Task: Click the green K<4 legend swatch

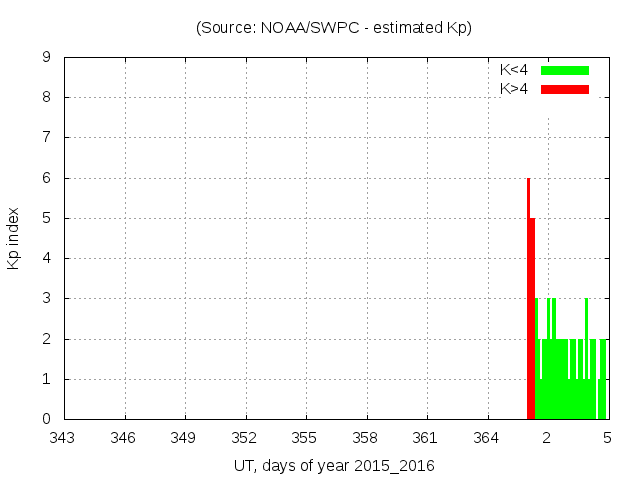Action: point(565,70)
